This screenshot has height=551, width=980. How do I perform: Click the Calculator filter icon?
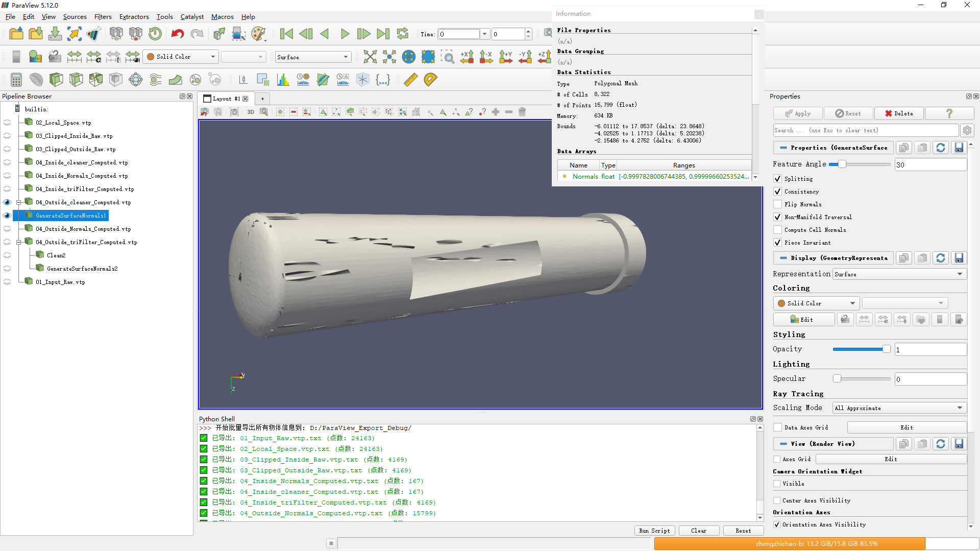tap(16, 80)
